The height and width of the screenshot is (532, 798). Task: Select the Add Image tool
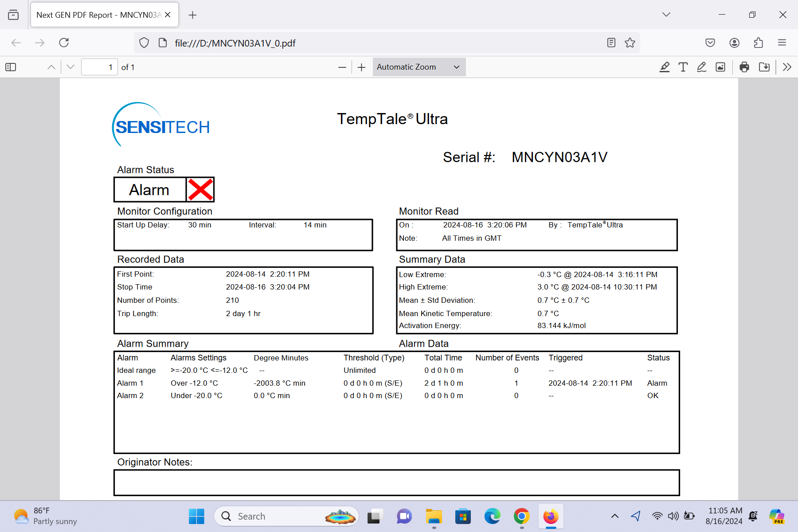tap(720, 67)
